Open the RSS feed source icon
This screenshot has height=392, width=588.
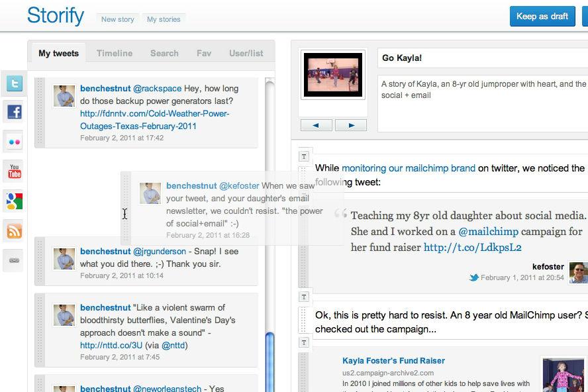point(15,230)
